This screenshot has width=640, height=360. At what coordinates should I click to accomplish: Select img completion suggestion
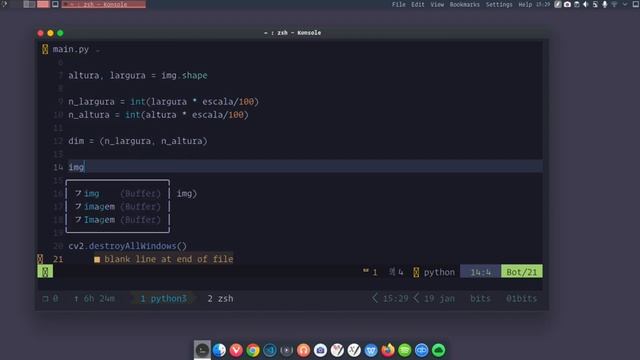tap(118, 193)
